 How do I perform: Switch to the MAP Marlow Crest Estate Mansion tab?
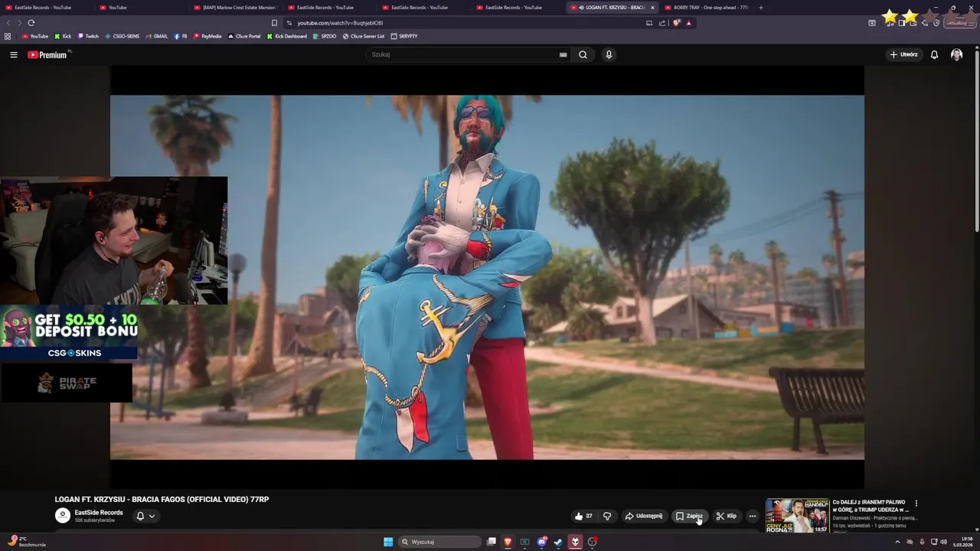(x=234, y=8)
